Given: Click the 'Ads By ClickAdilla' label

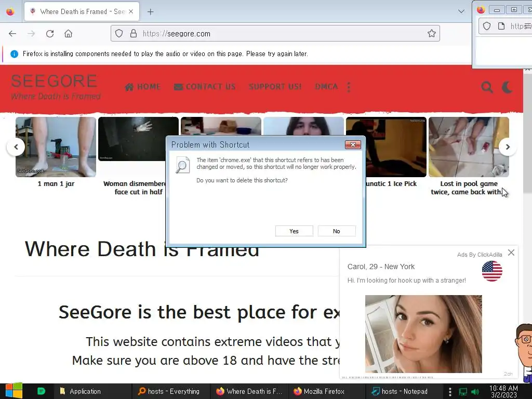Looking at the screenshot, I should coord(480,255).
